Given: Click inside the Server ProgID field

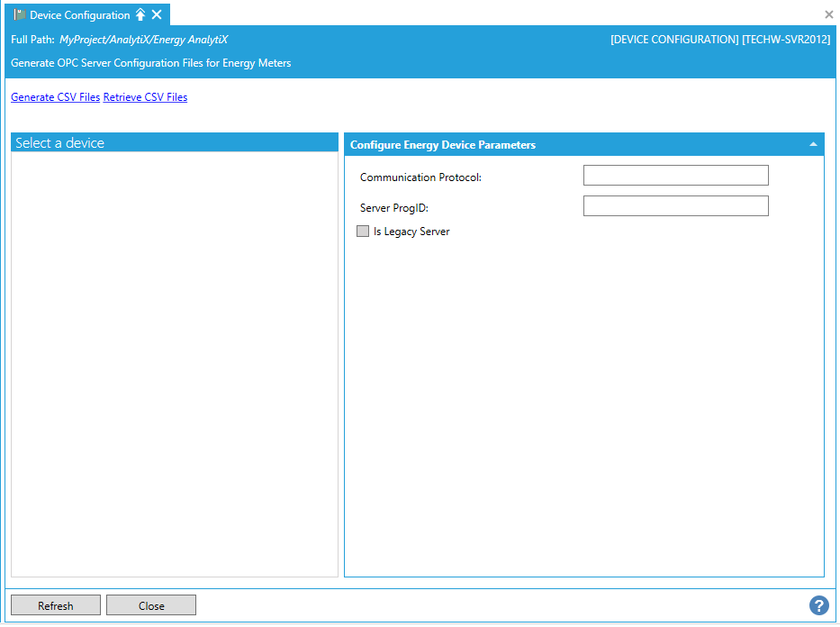Looking at the screenshot, I should click(675, 206).
